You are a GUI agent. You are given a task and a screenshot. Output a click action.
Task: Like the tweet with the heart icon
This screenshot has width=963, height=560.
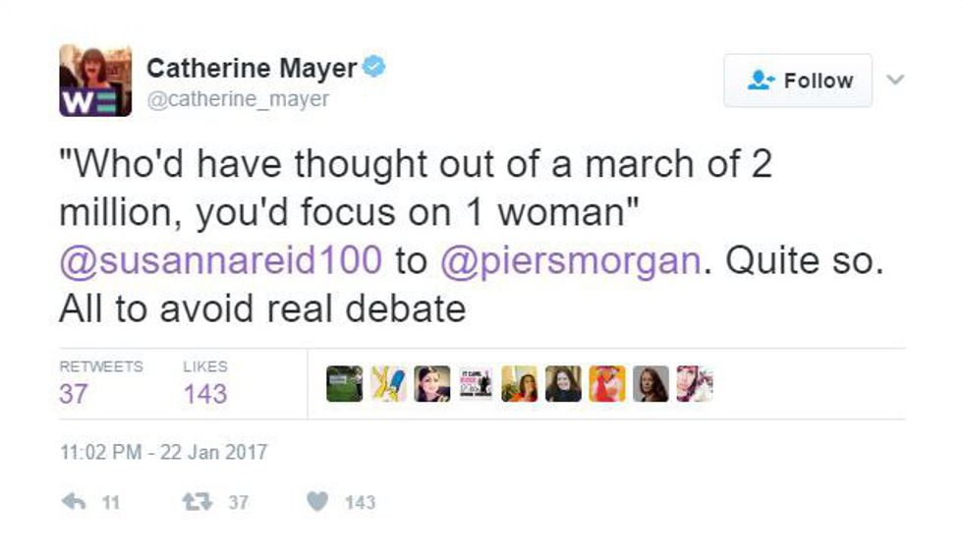pyautogui.click(x=316, y=502)
